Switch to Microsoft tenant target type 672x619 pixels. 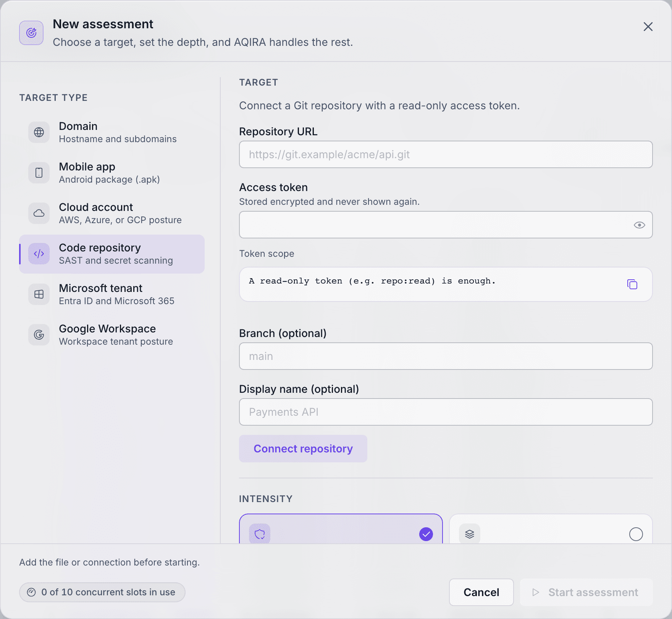click(x=112, y=294)
